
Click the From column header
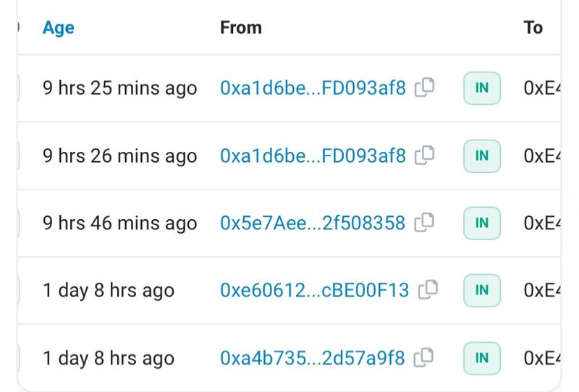tap(241, 28)
